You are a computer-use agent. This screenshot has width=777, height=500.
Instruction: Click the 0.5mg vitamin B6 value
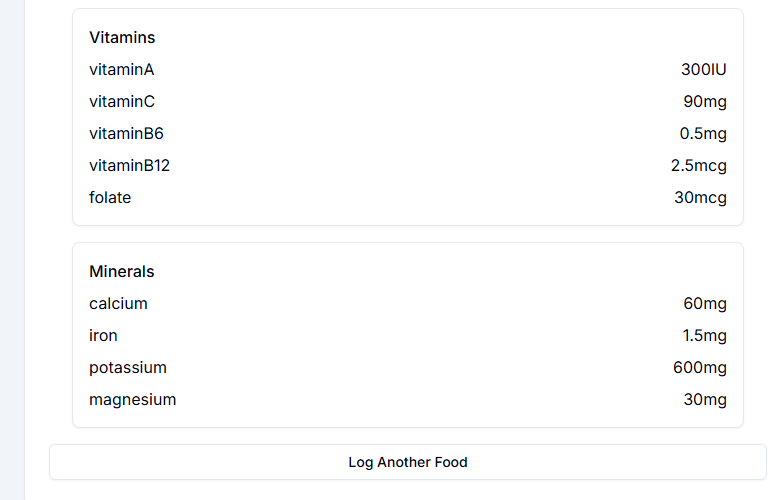[703, 134]
